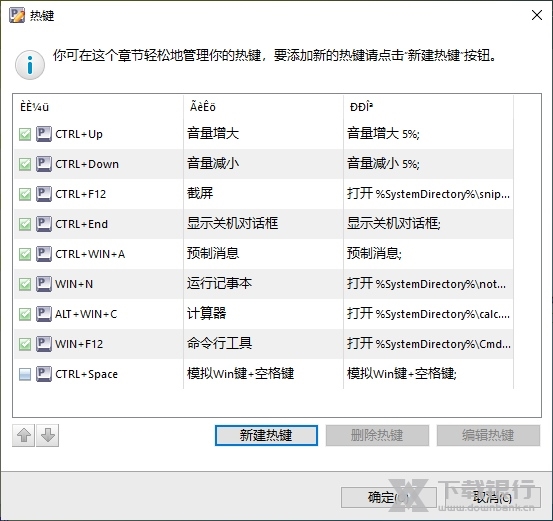This screenshot has height=521, width=553.
Task: Click description cell 命令行工具
Action: tap(219, 344)
